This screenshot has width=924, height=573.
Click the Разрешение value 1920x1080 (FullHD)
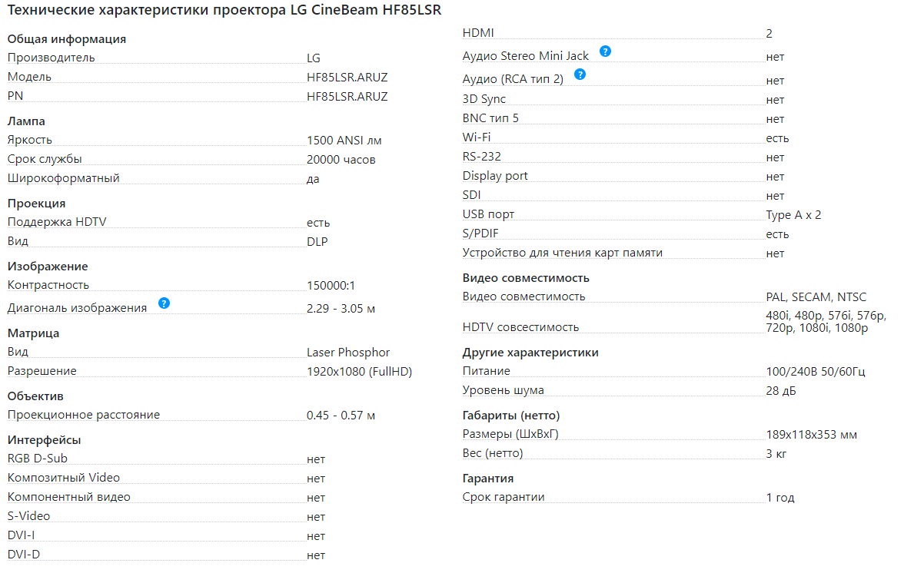pos(360,372)
